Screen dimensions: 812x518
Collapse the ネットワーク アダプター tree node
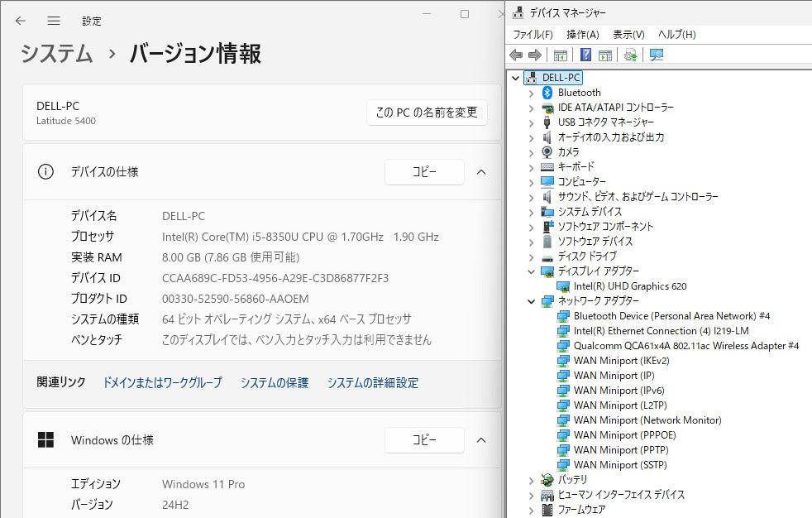pyautogui.click(x=531, y=301)
